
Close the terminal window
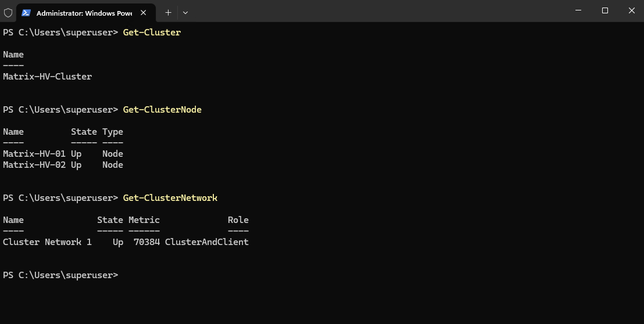(632, 10)
